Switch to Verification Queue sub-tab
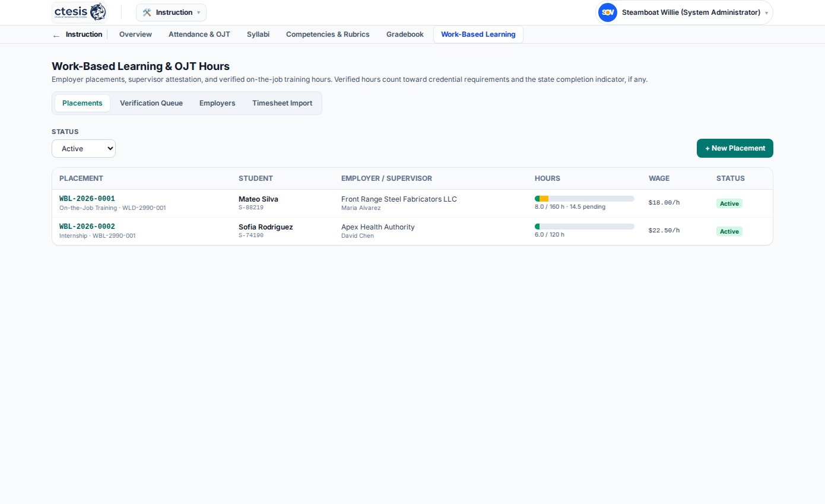825x504 pixels. 151,103
